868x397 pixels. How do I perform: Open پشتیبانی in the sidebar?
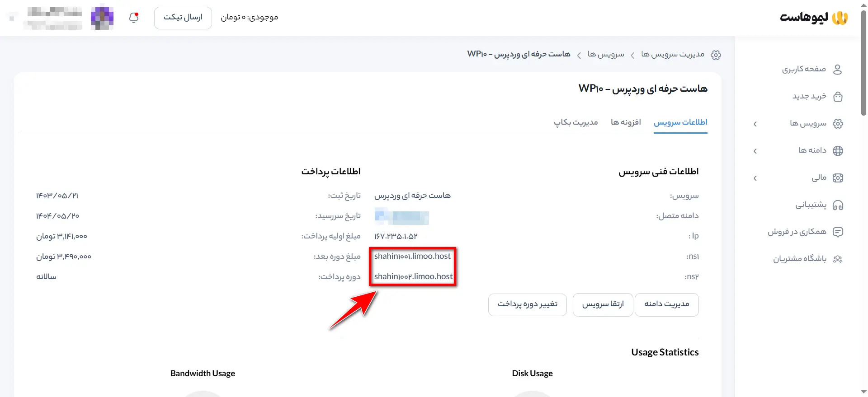[811, 205]
